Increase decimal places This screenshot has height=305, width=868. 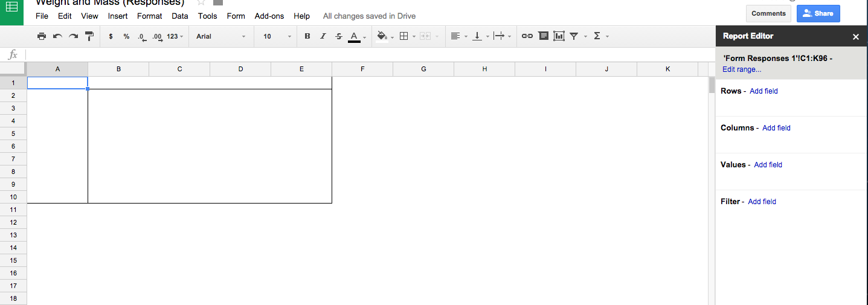(157, 36)
